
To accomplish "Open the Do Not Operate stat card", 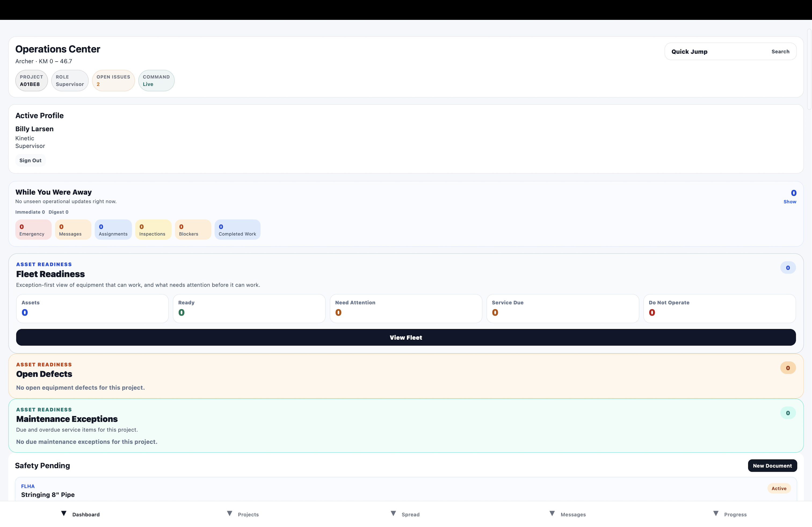I will (720, 309).
